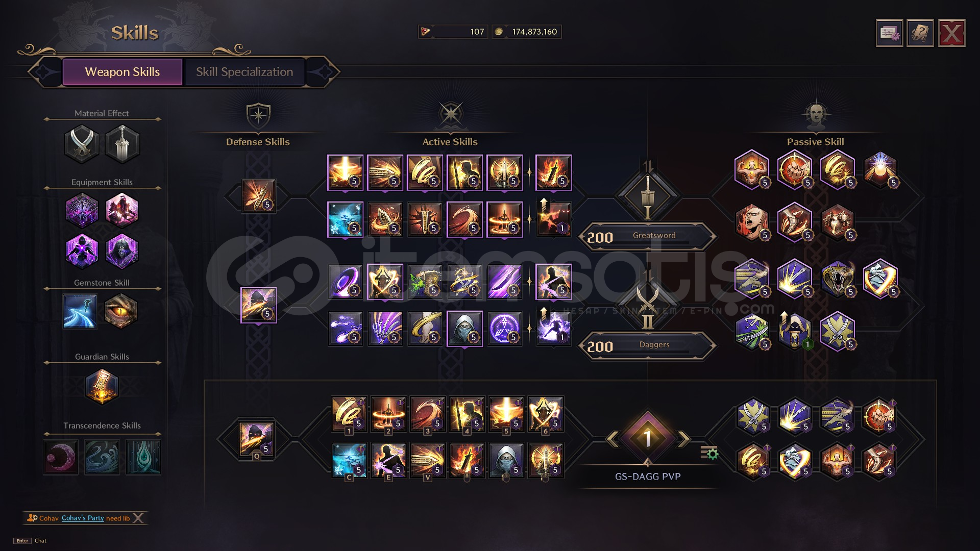The width and height of the screenshot is (980, 551).
Task: Switch to next skill preset with right arrow
Action: 683,439
